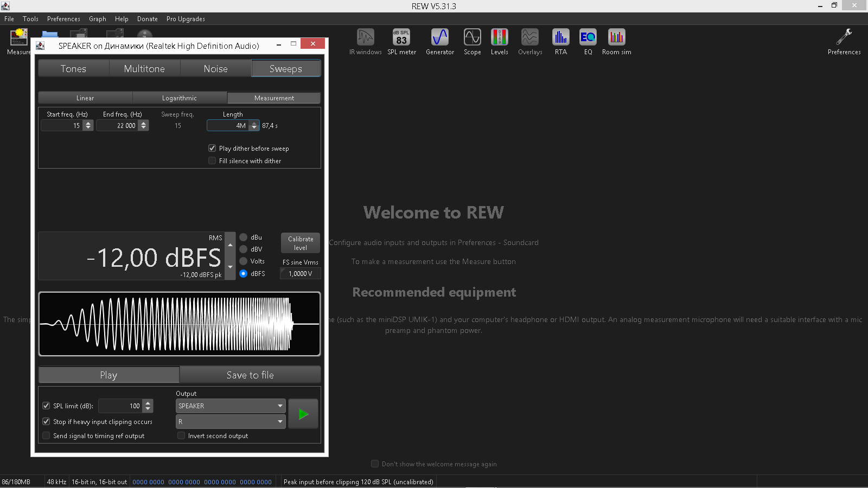
Task: Open the Preferences menu
Action: pyautogui.click(x=63, y=19)
